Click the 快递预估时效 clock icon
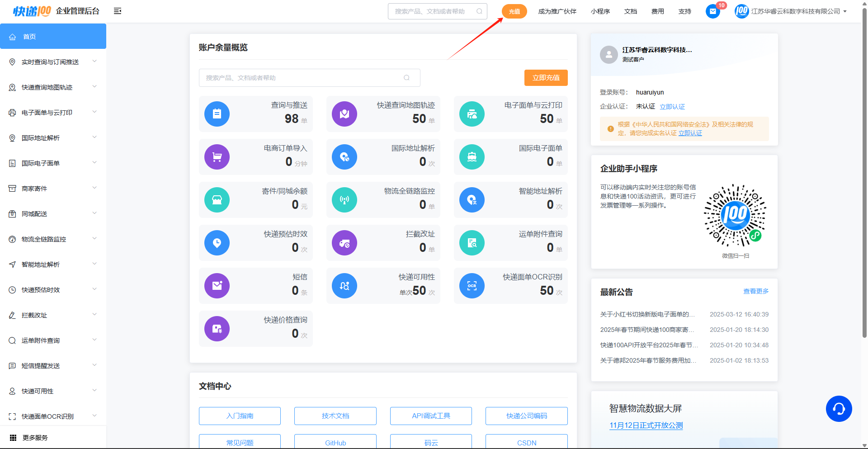The width and height of the screenshot is (868, 449). [217, 243]
